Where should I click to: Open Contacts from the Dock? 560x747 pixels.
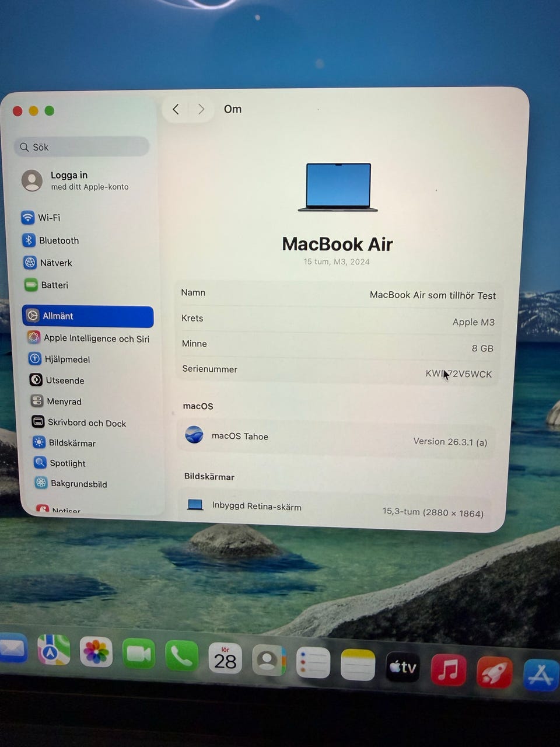(269, 661)
